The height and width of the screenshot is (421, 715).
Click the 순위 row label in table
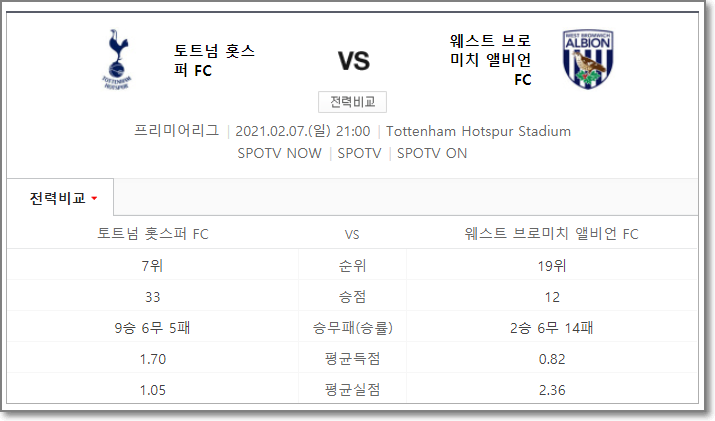tap(352, 265)
